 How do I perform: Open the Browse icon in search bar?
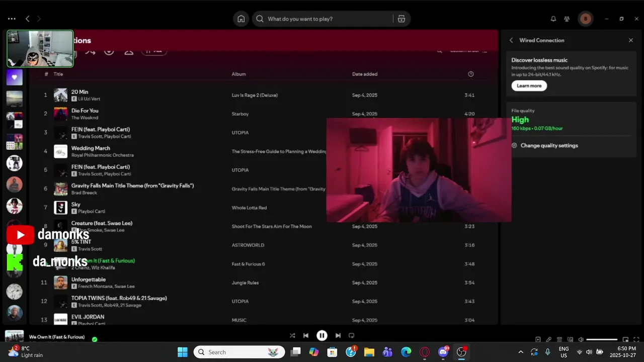[401, 19]
